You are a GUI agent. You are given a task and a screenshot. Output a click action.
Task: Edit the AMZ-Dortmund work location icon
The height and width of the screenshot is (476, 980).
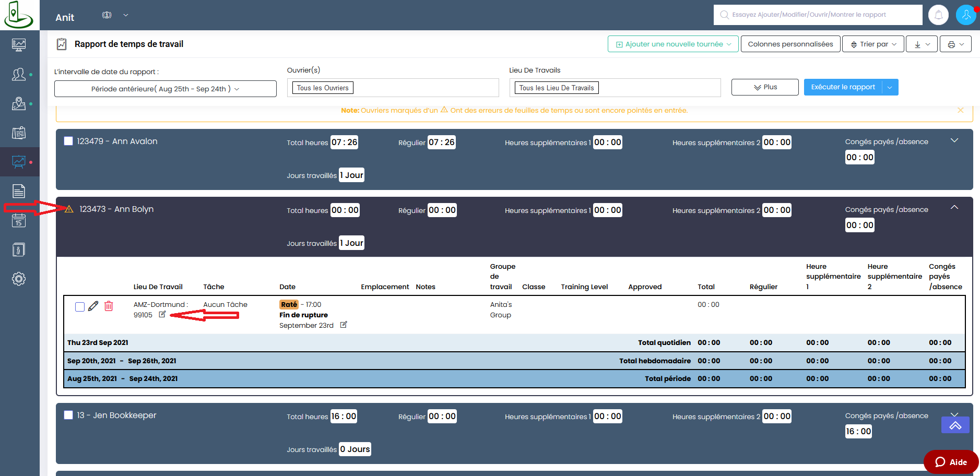162,314
